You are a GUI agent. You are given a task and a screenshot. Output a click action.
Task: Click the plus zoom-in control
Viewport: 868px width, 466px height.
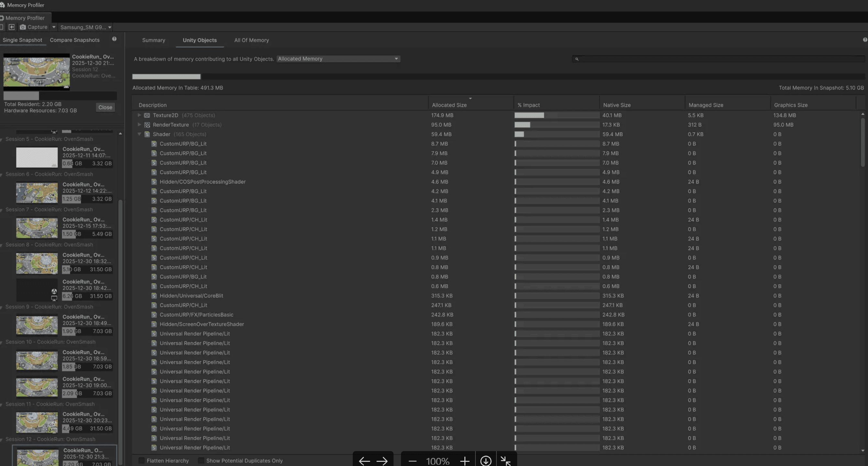pos(465,461)
